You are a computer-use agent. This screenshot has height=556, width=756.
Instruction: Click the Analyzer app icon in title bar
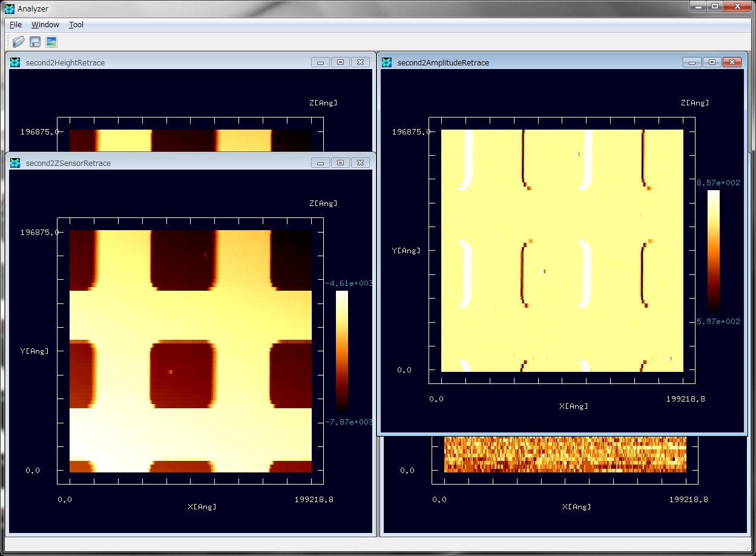10,8
